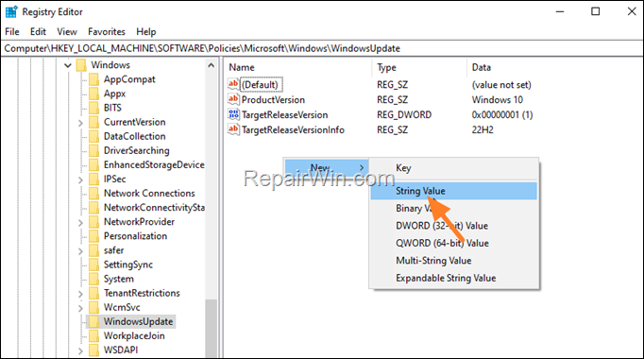Viewport: 644px width, 359px height.
Task: Open the View menu
Action: pos(67,31)
